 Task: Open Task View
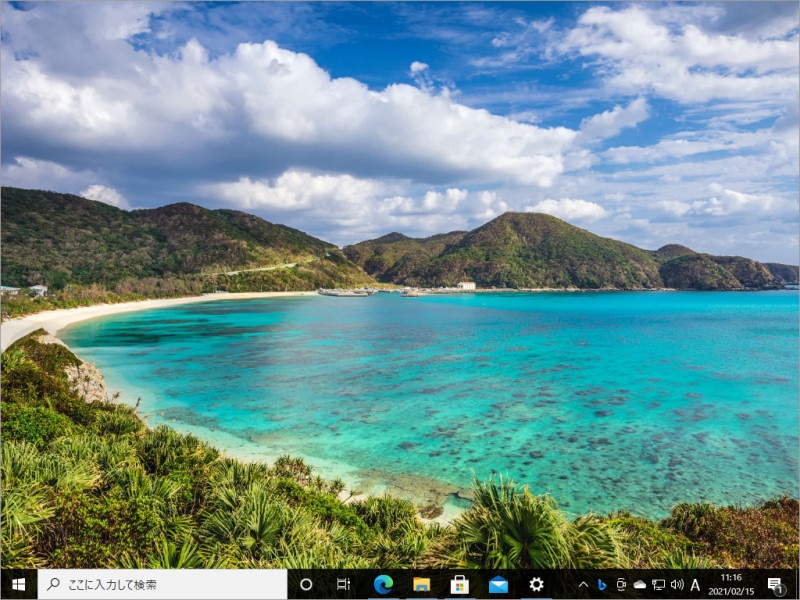343,584
